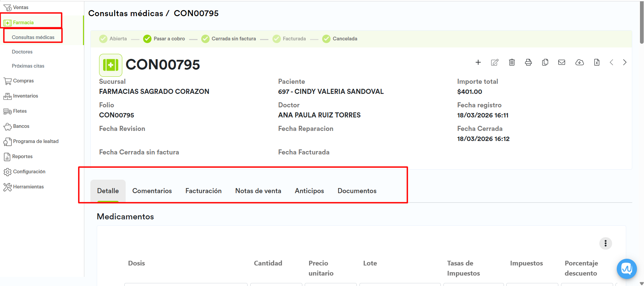Image resolution: width=644 pixels, height=286 pixels.
Task: Click the Dosis column header
Action: tap(136, 263)
